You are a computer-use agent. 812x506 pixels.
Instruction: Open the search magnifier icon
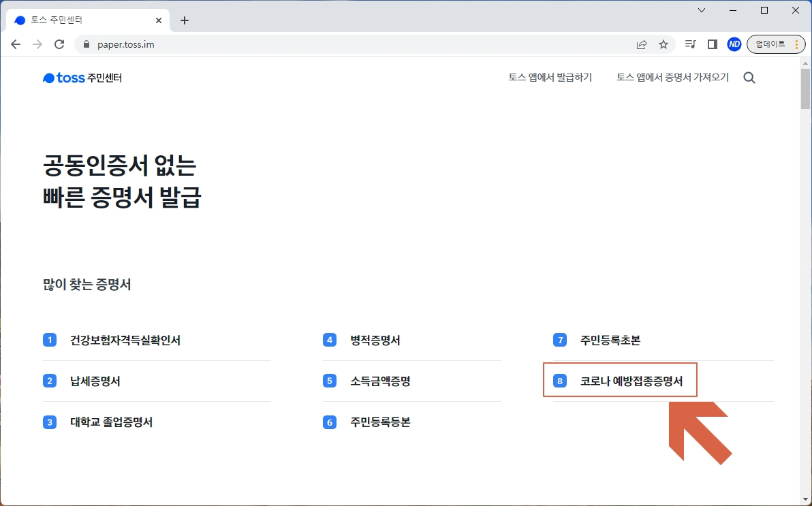coord(749,78)
